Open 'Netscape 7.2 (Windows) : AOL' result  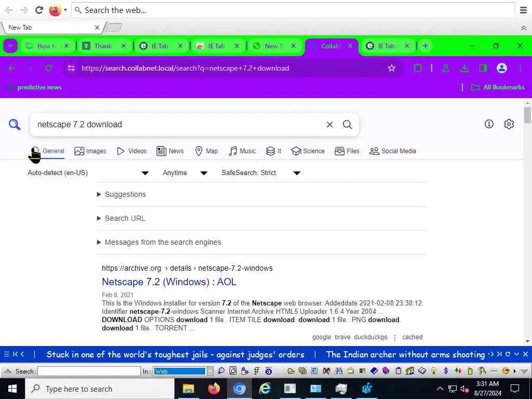coord(169,282)
